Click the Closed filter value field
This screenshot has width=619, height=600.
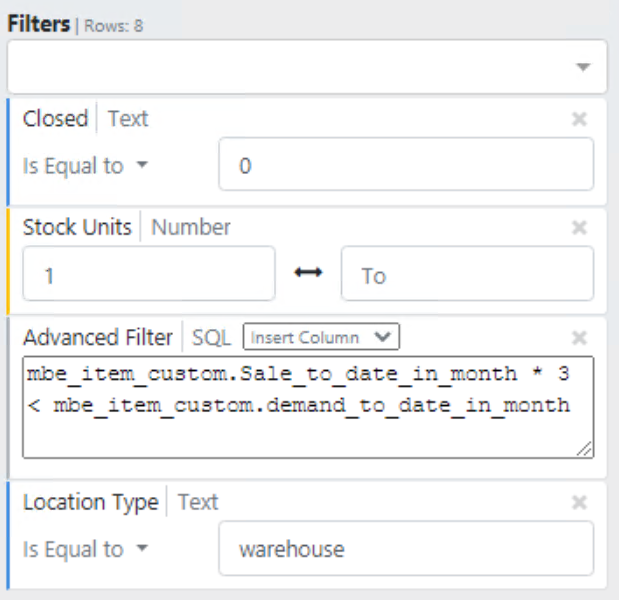pos(405,165)
